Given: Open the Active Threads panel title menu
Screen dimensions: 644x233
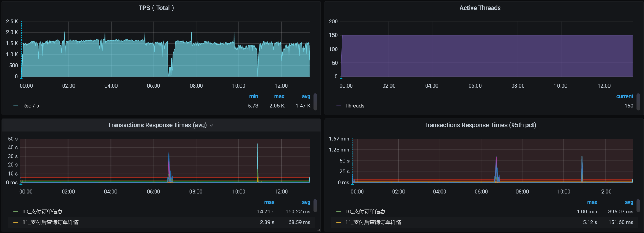Looking at the screenshot, I should [x=480, y=8].
